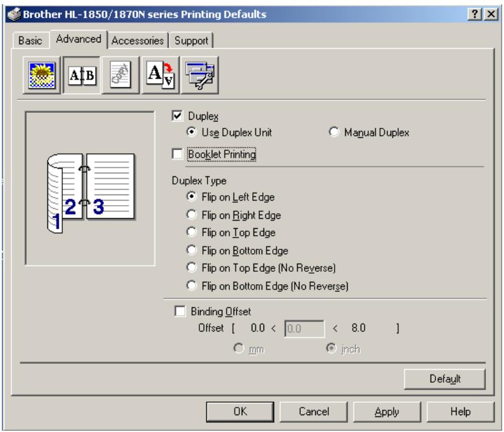
Task: Click the printer icon in title bar
Action: coord(14,14)
